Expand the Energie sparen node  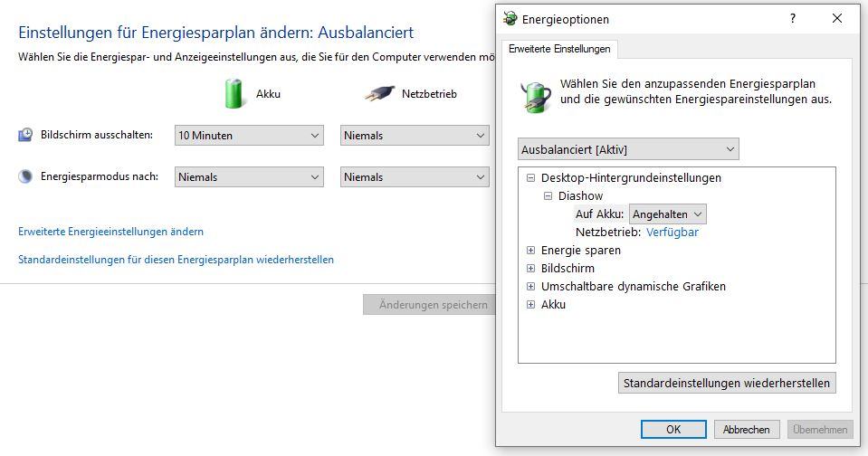coord(531,251)
